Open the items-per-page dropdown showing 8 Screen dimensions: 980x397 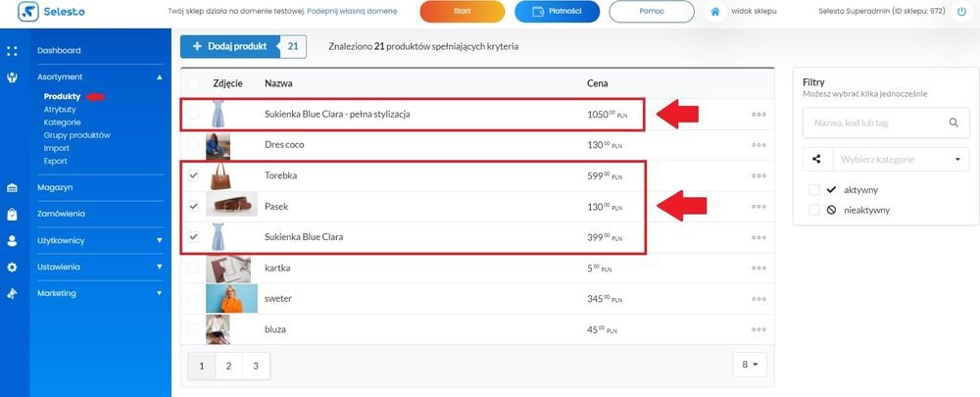(750, 365)
